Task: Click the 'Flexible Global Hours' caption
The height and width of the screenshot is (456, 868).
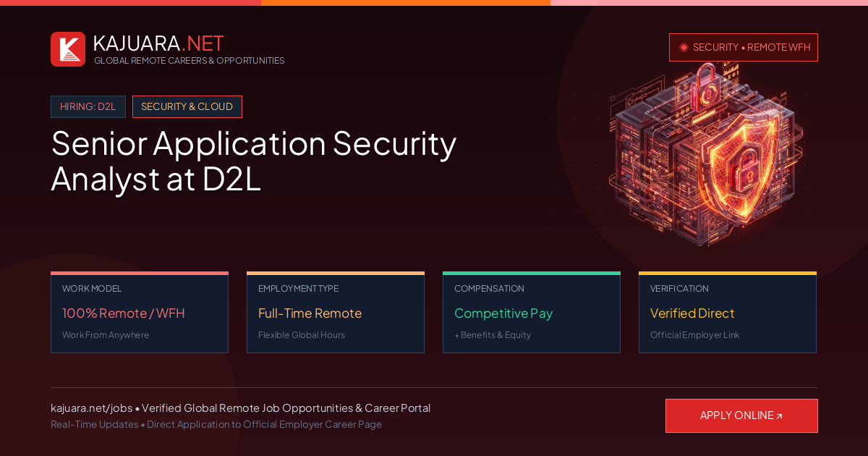Action: coord(302,335)
